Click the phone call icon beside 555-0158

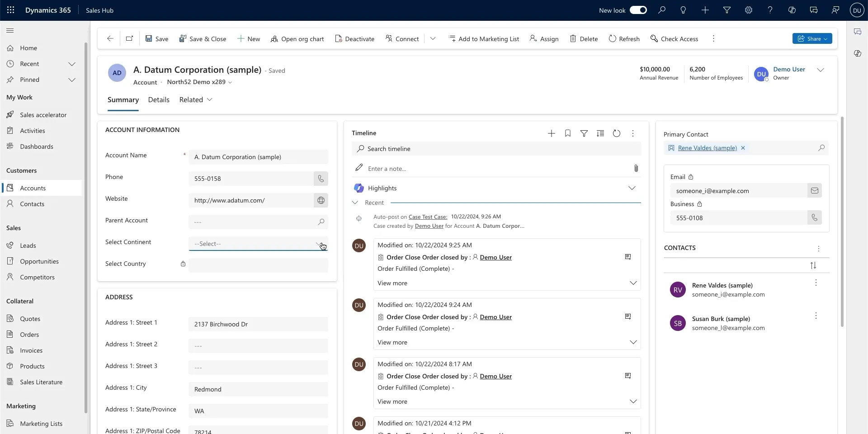tap(321, 179)
